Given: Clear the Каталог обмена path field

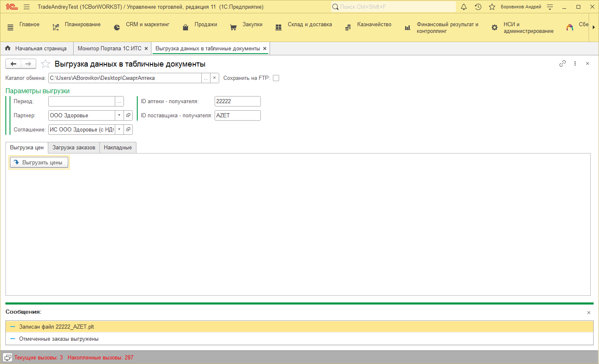Looking at the screenshot, I should (214, 78).
